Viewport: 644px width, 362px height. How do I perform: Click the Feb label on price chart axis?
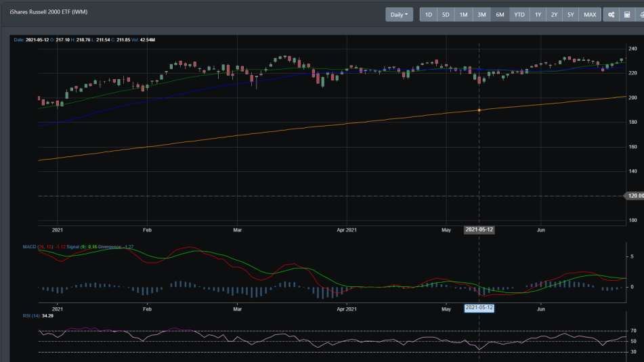(x=147, y=230)
